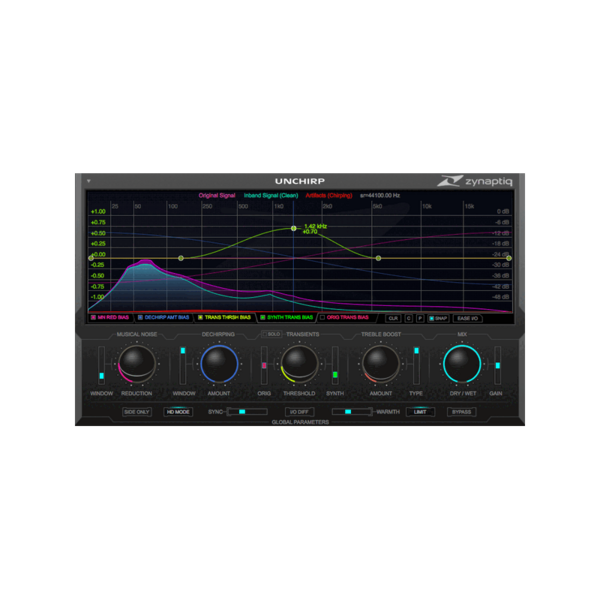This screenshot has height=600, width=600.
Task: Click the Musical Noise WINDOW slider
Action: click(101, 365)
